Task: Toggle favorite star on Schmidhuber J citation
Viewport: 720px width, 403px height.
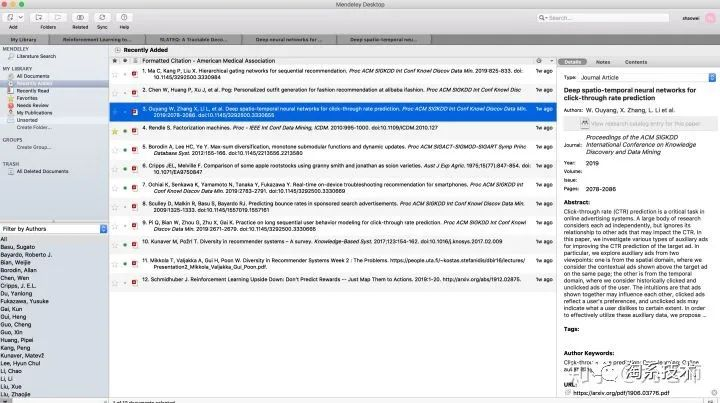Action: (x=115, y=283)
